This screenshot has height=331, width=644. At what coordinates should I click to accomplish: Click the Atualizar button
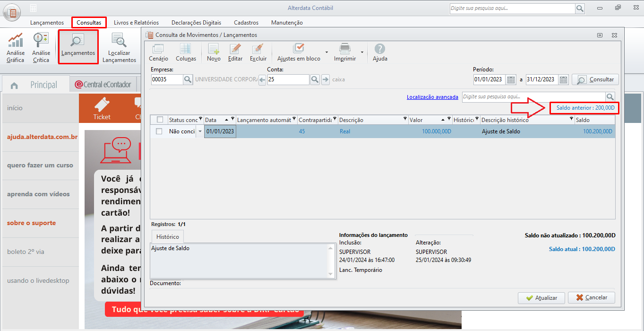click(x=541, y=298)
